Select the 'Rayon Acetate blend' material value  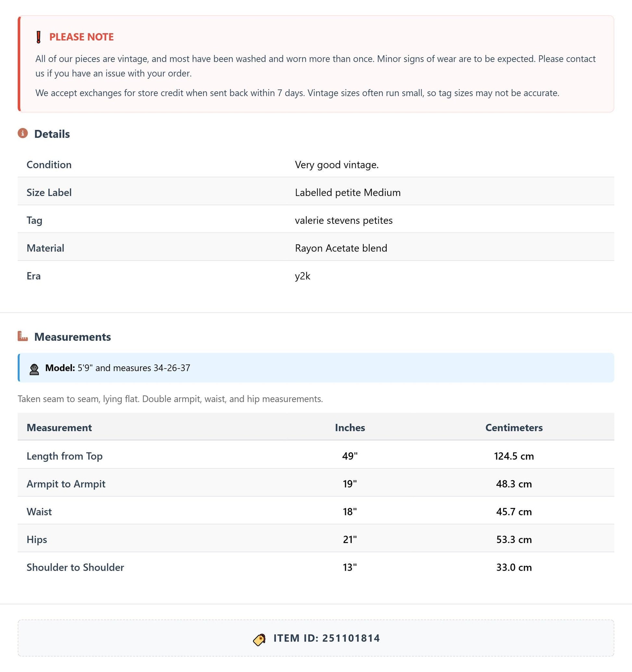tap(341, 248)
